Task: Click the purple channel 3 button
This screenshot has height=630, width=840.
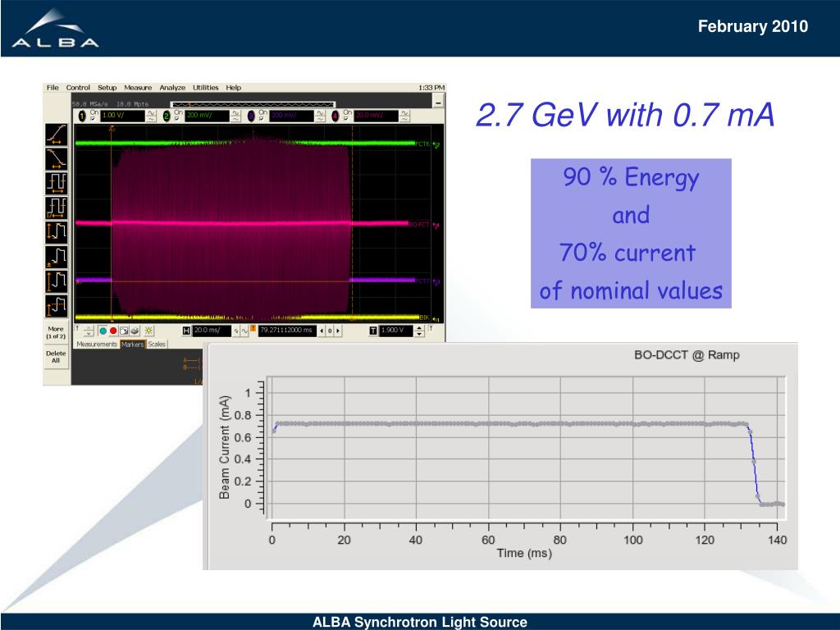Action: 251,116
